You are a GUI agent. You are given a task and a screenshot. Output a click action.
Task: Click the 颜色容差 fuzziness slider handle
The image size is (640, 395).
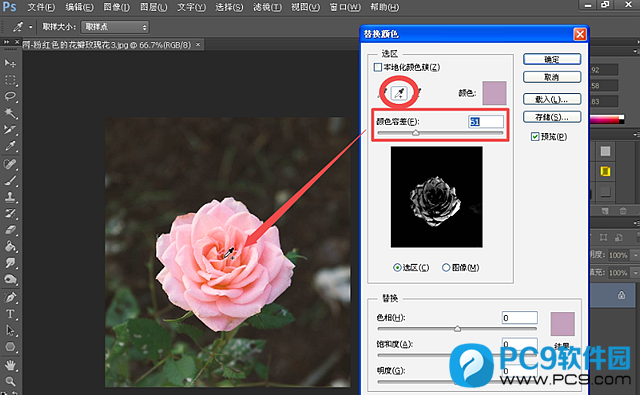[416, 133]
